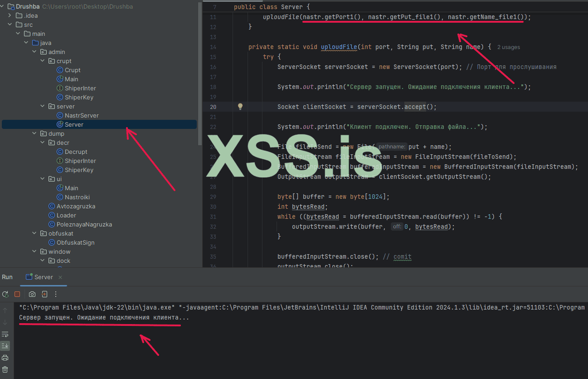The height and width of the screenshot is (379, 588).
Task: Click 'accept' in the code on line 20
Action: click(x=415, y=107)
